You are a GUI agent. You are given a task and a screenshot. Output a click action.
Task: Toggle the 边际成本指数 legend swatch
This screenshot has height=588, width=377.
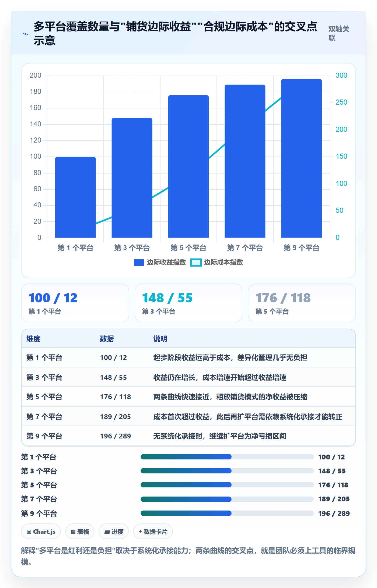(196, 263)
